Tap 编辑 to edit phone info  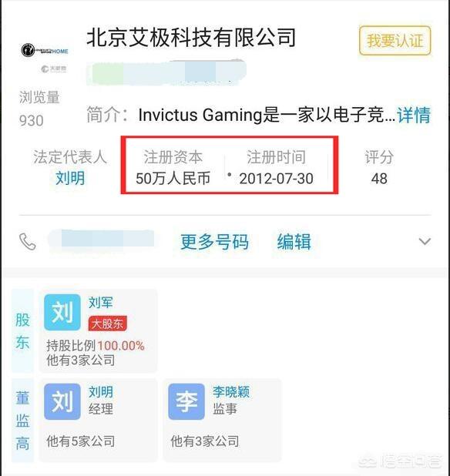tap(294, 242)
